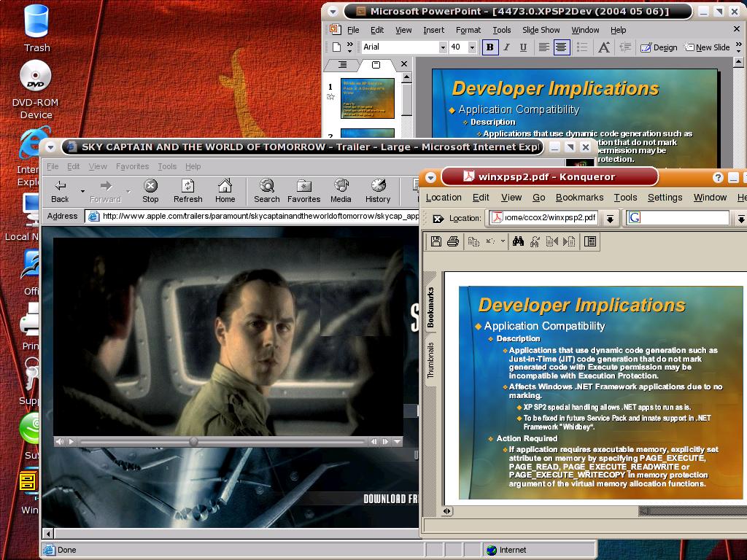Step the trailer back one frame
747x560 pixels.
(374, 441)
